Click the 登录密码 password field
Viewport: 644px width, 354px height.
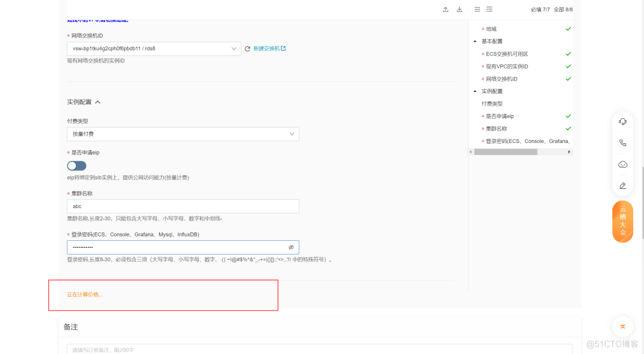[x=183, y=247]
